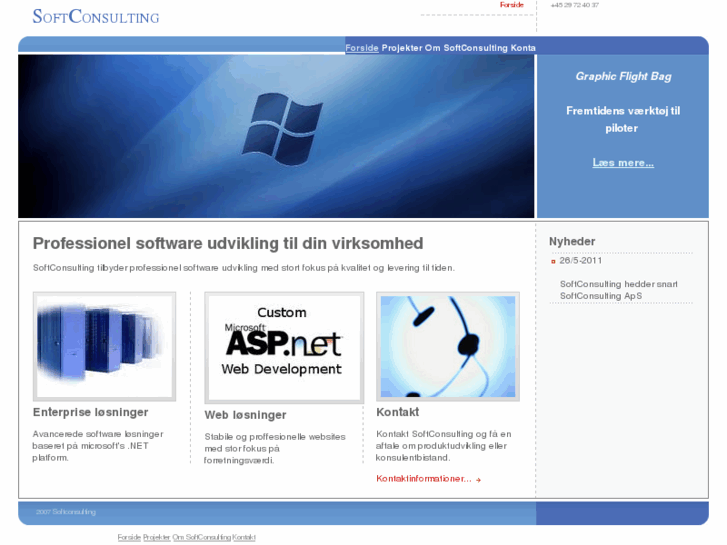Screen dimensions: 727x545
Task: Click 2007 Softconsulting footer text
Action: click(66, 512)
